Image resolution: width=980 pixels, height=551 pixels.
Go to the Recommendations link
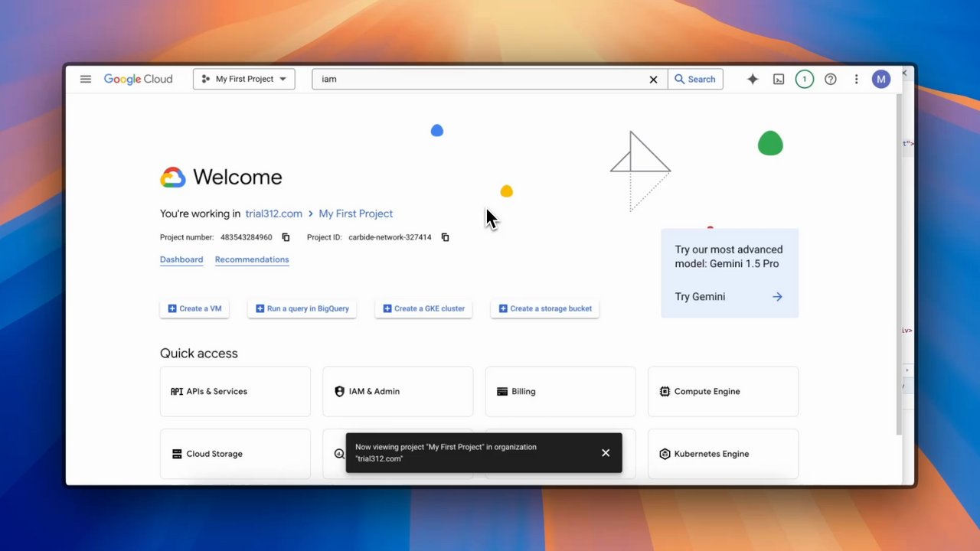click(252, 259)
